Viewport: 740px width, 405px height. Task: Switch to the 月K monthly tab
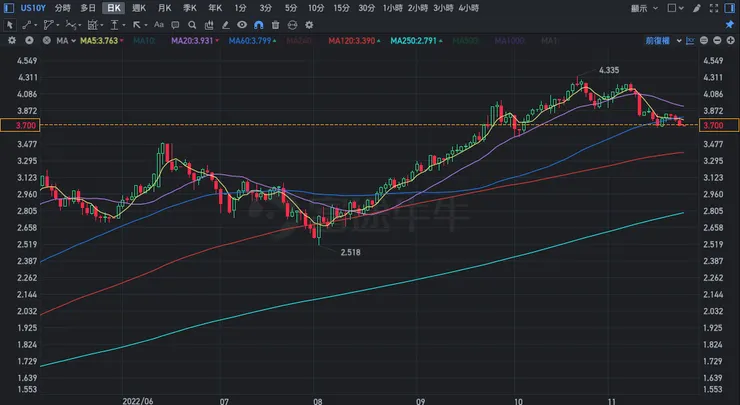164,8
